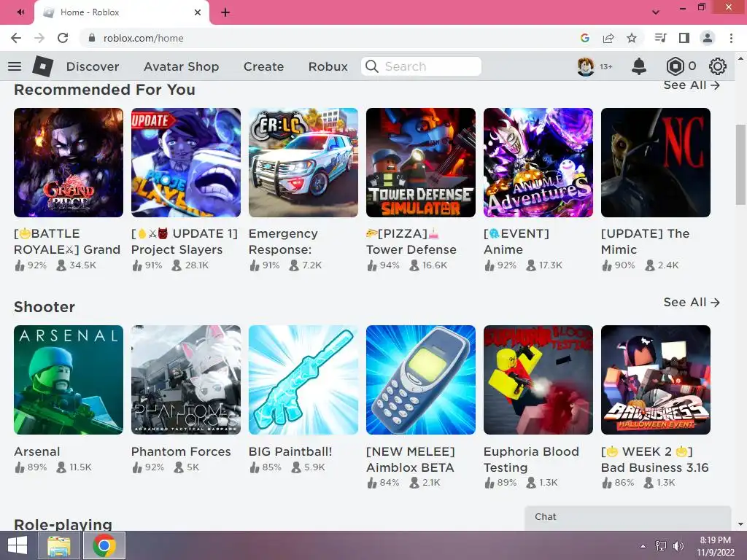Expand the Chat panel
747x560 pixels.
tap(627, 517)
